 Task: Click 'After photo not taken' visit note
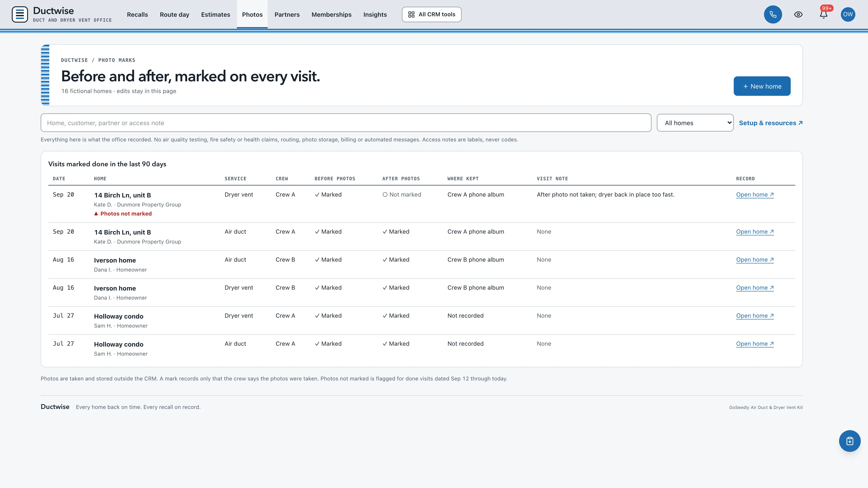coord(605,195)
